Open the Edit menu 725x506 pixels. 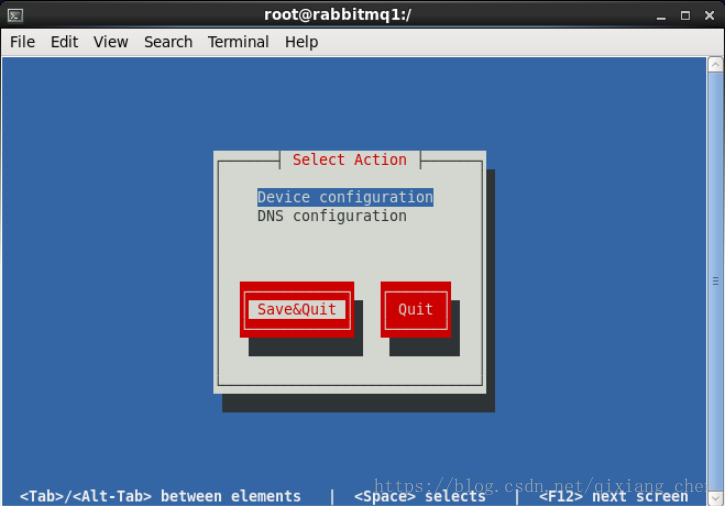click(64, 42)
